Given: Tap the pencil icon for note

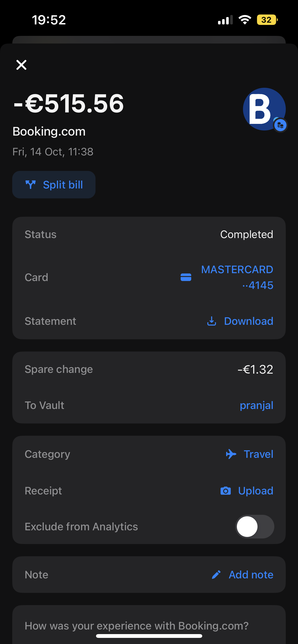Looking at the screenshot, I should [216, 575].
